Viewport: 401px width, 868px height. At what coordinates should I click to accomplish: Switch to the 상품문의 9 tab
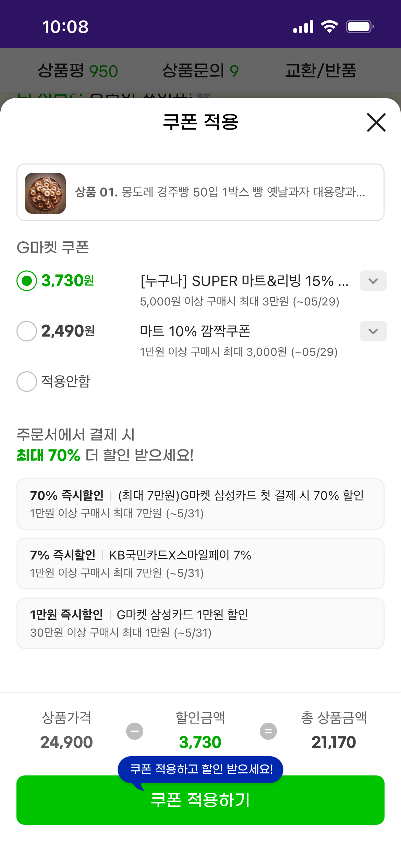pyautogui.click(x=200, y=71)
